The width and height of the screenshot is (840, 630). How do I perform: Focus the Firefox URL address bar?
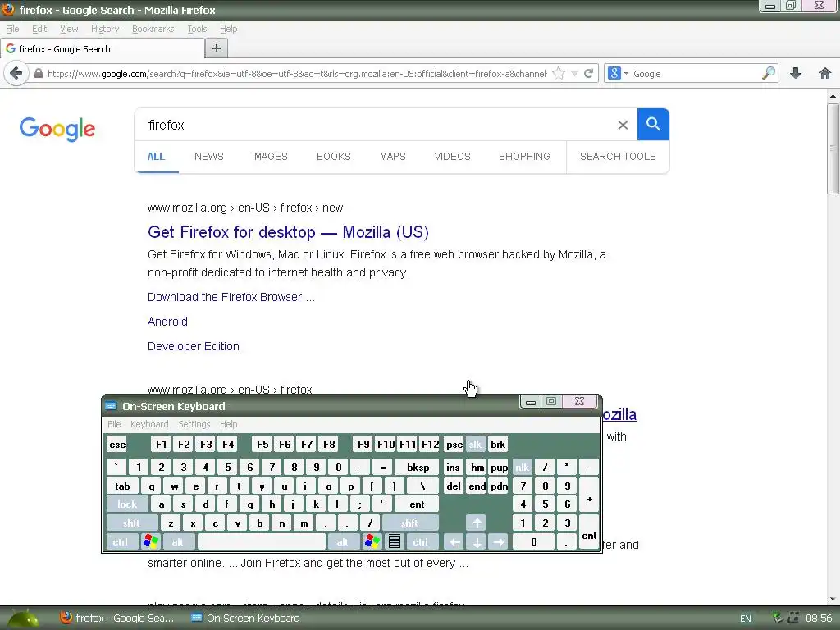[x=297, y=73]
